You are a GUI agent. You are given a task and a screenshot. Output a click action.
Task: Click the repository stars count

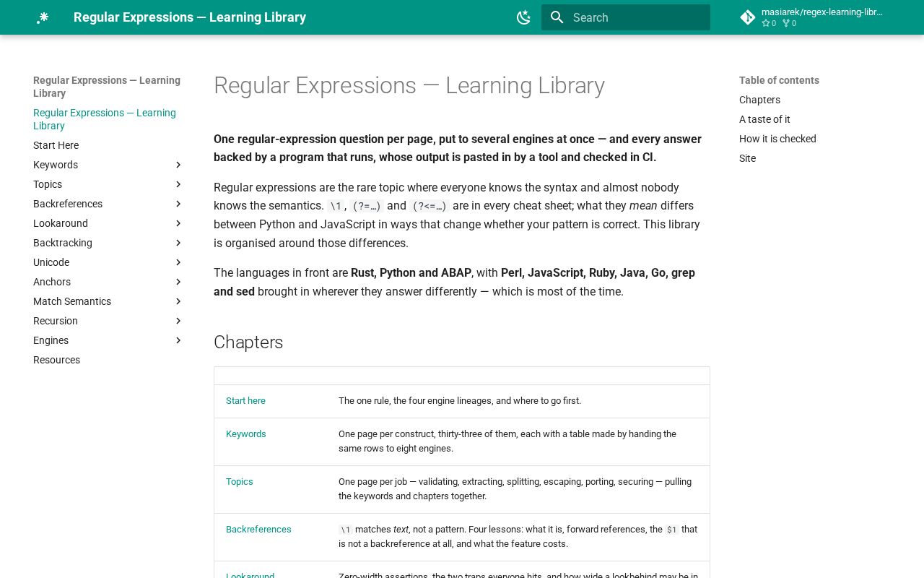pyautogui.click(x=769, y=23)
